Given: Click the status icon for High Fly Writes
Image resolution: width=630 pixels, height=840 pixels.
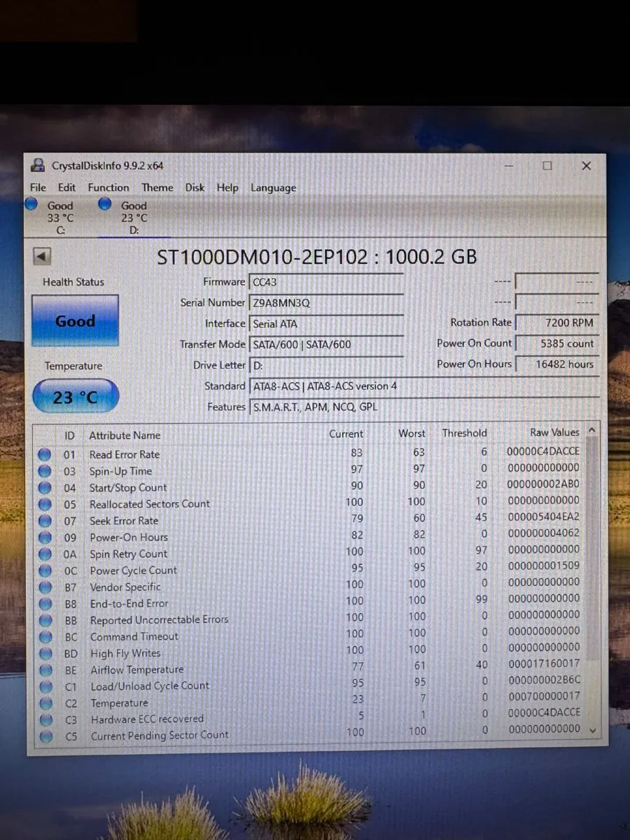Looking at the screenshot, I should [45, 654].
